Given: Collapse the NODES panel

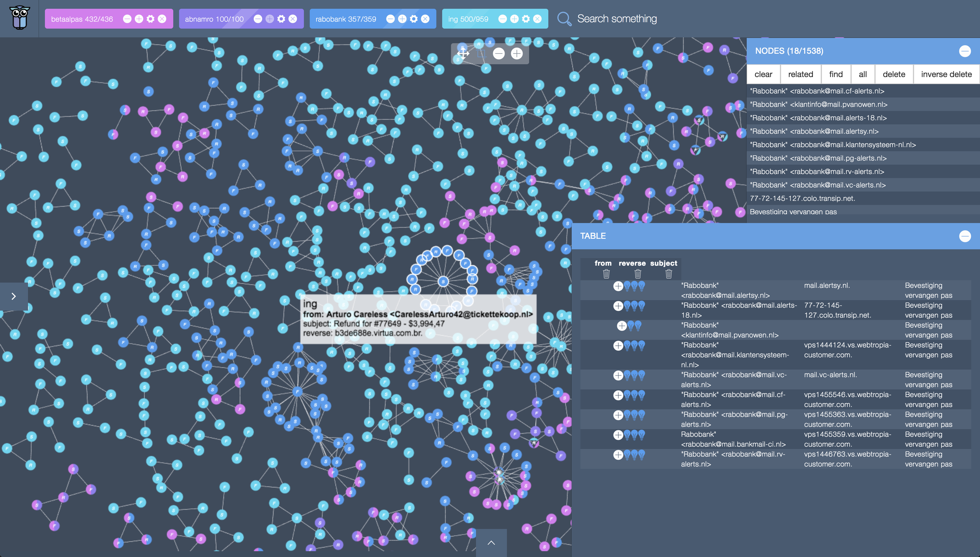Looking at the screenshot, I should point(965,51).
